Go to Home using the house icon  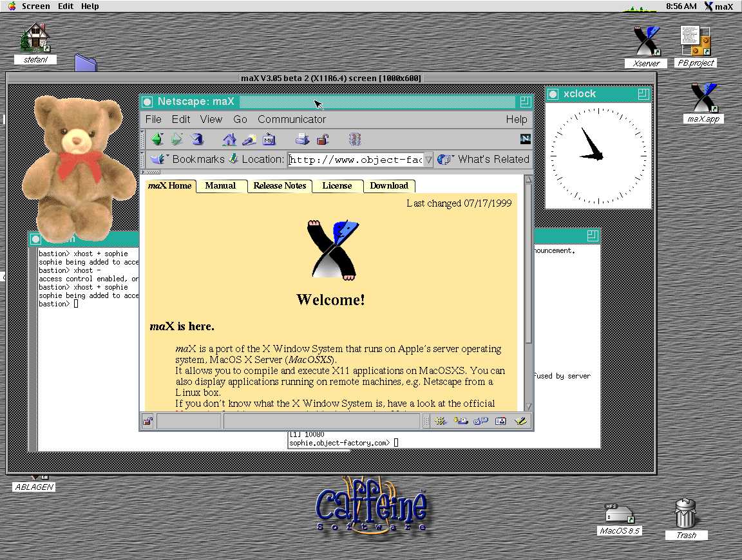click(x=229, y=139)
